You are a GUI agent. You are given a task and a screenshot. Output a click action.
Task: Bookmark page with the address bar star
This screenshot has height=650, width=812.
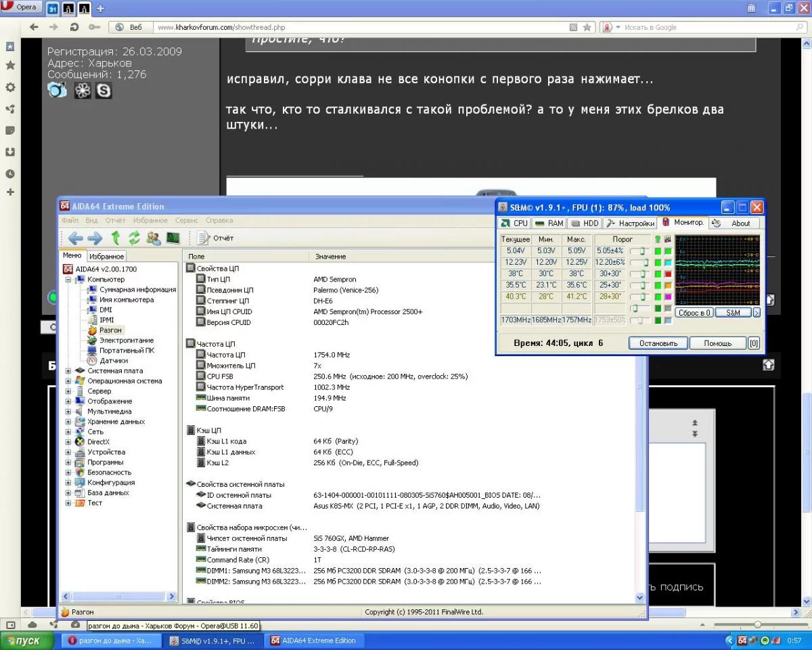587,27
